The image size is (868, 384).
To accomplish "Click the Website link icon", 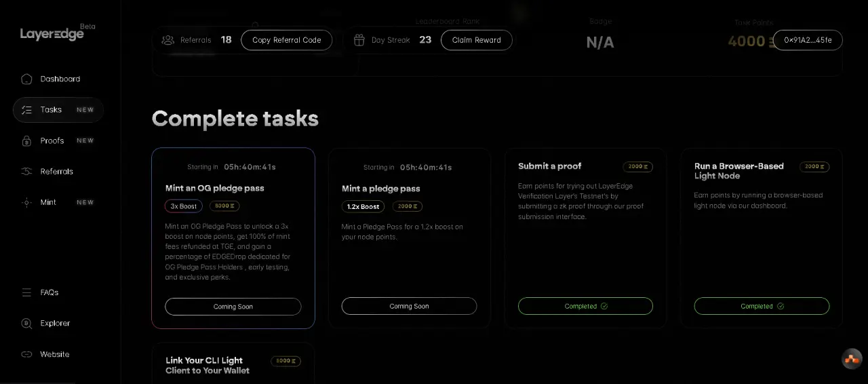I will pos(26,354).
